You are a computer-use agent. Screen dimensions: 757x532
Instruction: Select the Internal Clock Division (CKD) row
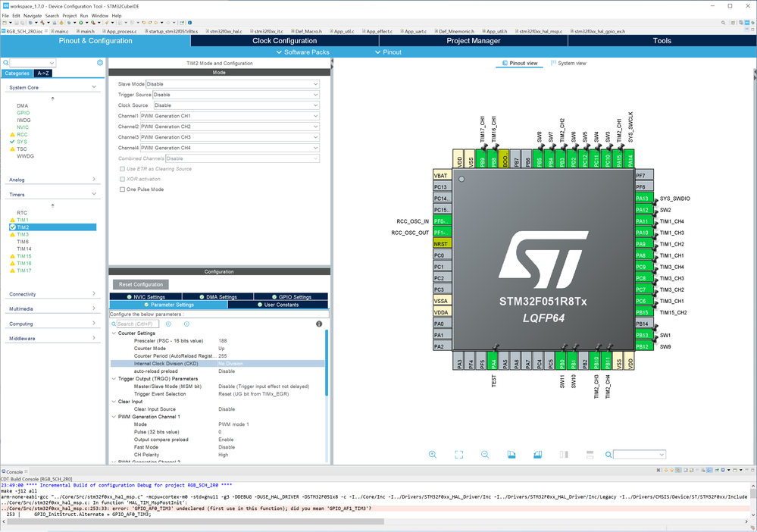point(217,364)
